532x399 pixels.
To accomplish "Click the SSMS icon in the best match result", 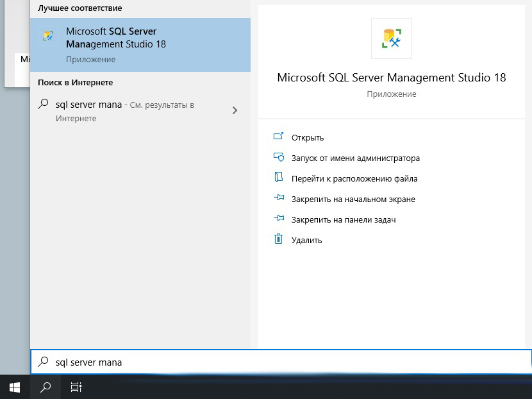I will pos(48,36).
